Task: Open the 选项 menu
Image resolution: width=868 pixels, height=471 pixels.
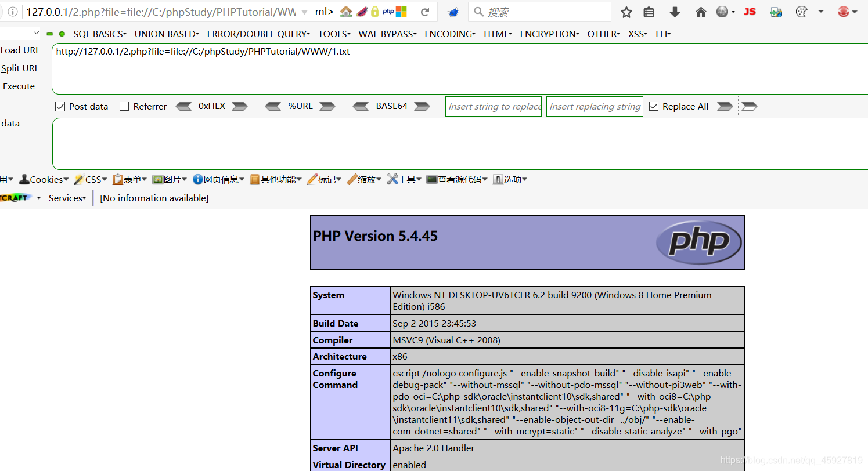Action: point(510,180)
